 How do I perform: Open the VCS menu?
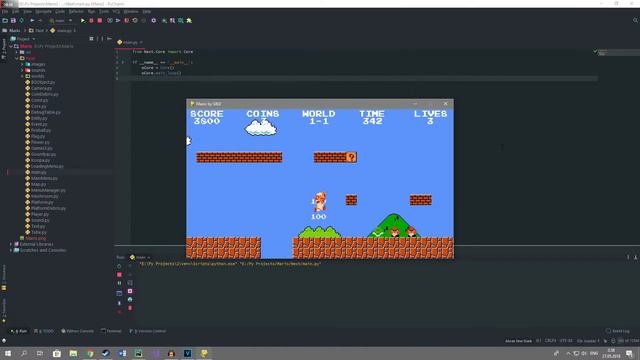(116, 11)
